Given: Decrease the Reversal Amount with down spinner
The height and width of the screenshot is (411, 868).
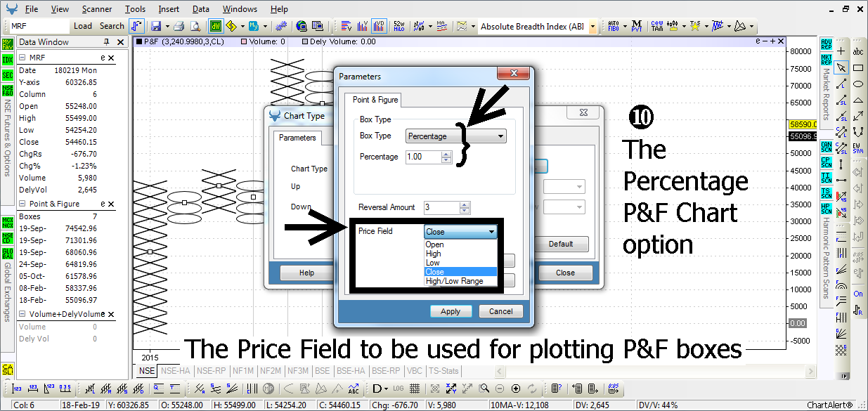Looking at the screenshot, I should tap(464, 211).
